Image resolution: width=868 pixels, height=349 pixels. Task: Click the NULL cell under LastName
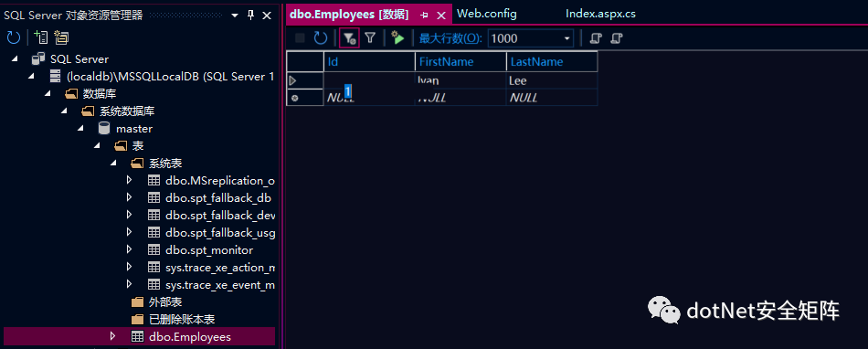(x=552, y=98)
